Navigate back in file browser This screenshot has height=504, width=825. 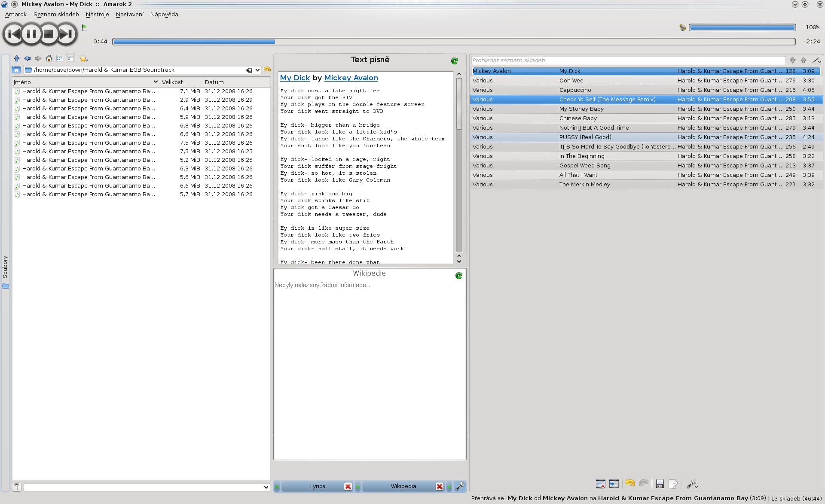(27, 58)
